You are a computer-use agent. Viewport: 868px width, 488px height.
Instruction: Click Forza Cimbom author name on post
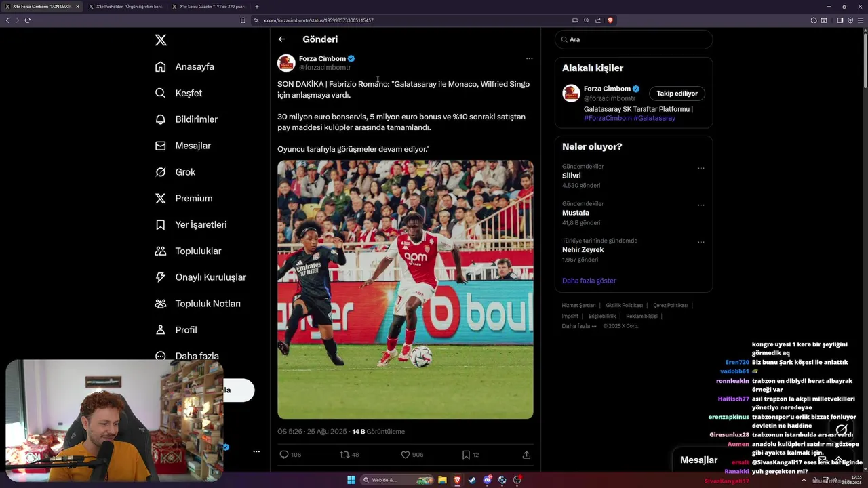pyautogui.click(x=322, y=58)
